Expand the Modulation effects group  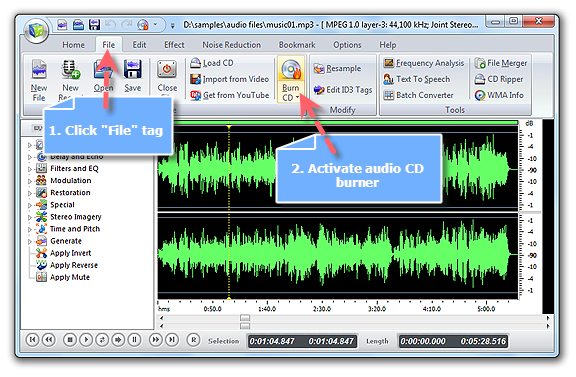[x=30, y=181]
